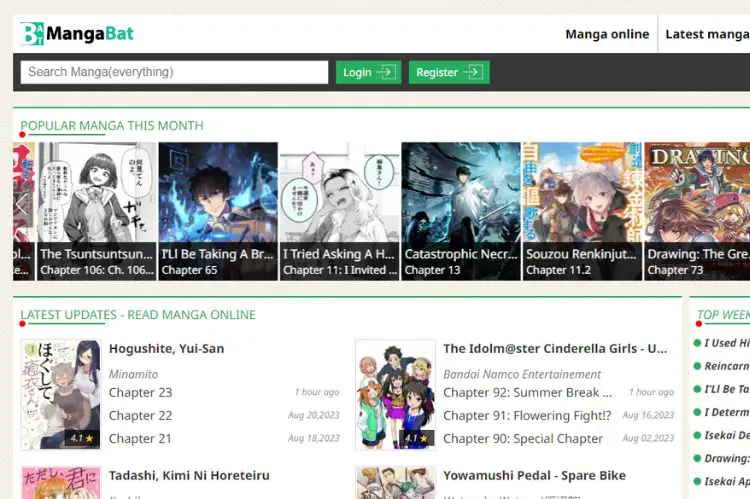This screenshot has height=499, width=750.
Task: Open 'I Used Hi...' in top weekly list
Action: coord(727,343)
